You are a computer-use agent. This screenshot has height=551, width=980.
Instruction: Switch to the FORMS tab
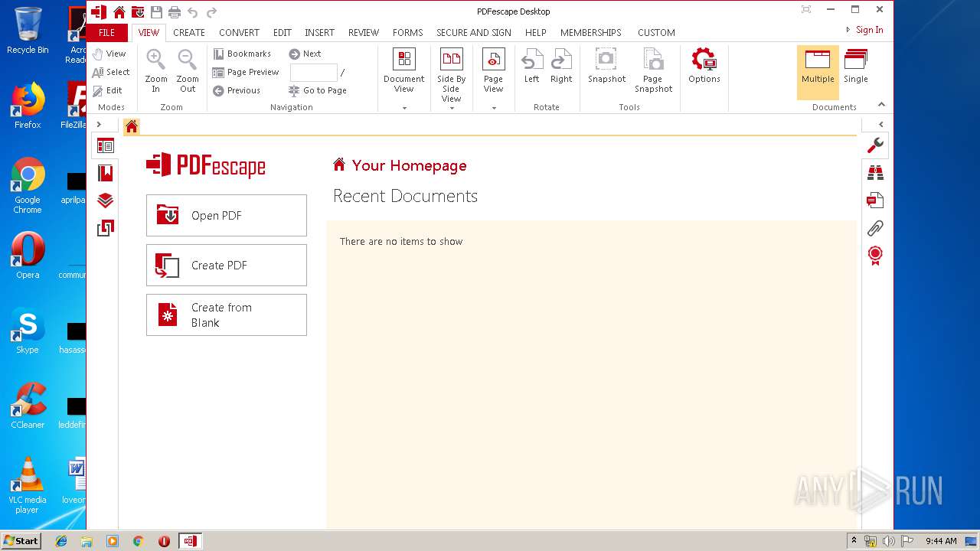(407, 32)
